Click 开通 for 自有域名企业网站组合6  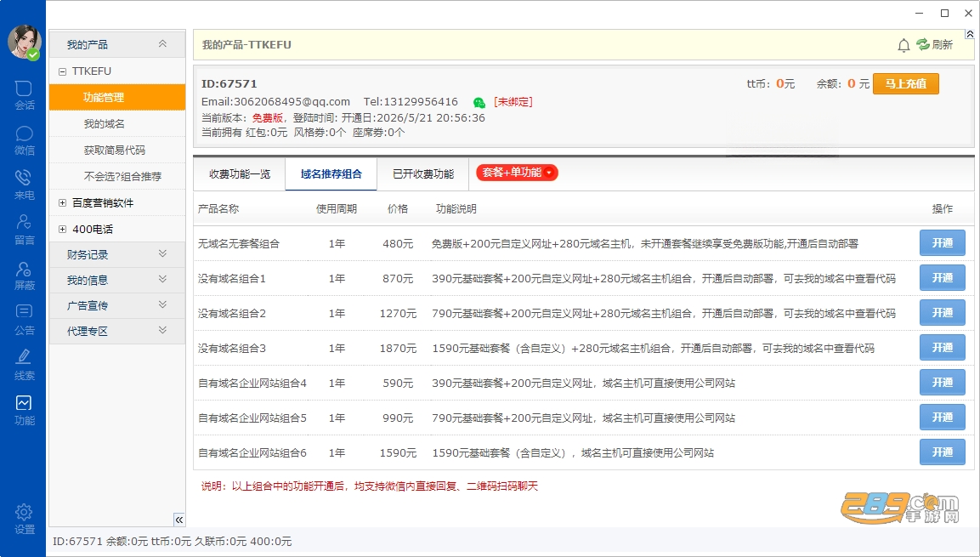pos(942,452)
